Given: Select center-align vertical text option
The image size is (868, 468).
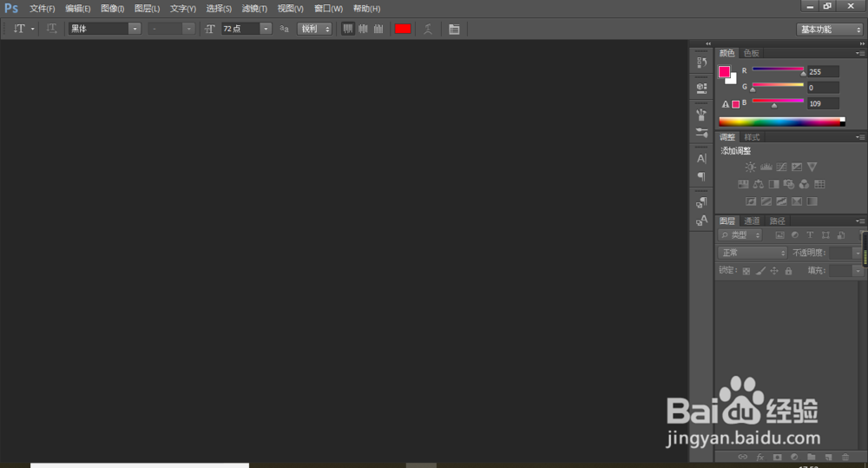Looking at the screenshot, I should pos(363,29).
